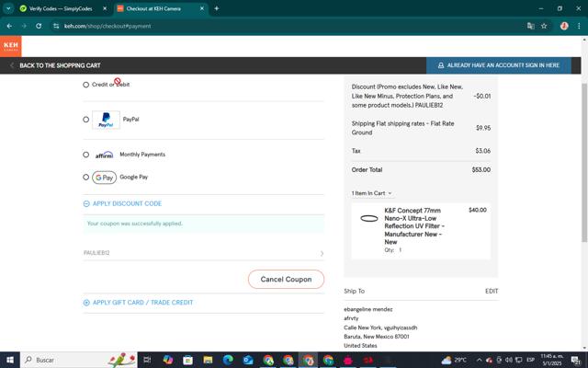Click the KEH Camera logo
588x368 pixels.
(11, 46)
